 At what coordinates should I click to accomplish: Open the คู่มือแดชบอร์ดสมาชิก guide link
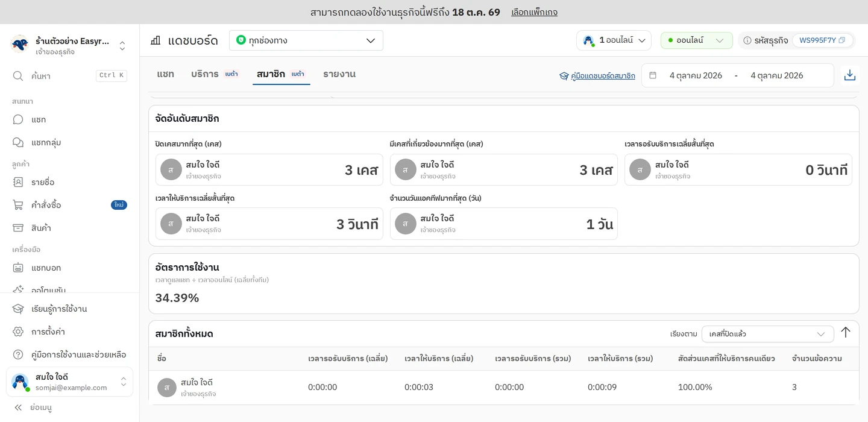(597, 76)
